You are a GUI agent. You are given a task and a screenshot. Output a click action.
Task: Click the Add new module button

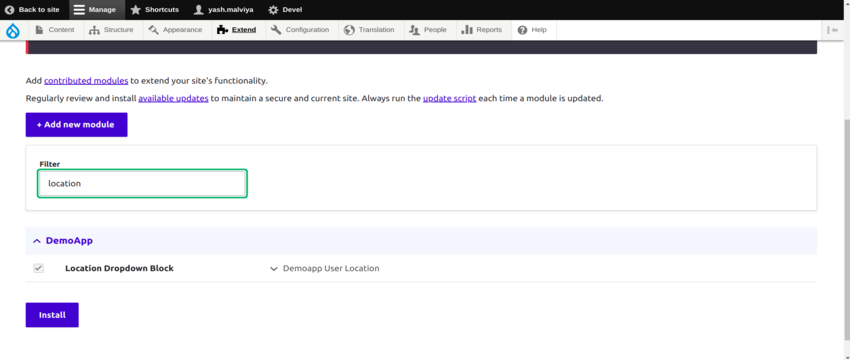[x=76, y=125]
